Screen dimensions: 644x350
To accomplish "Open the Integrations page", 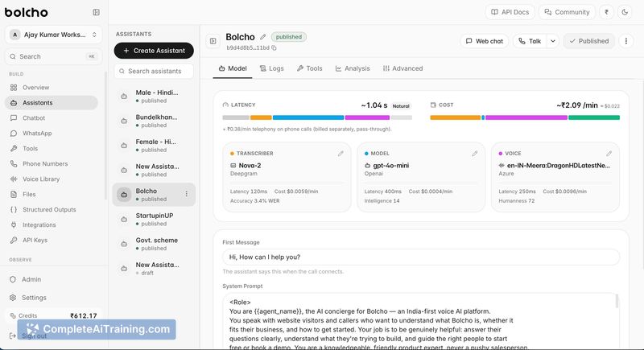I will 52,224.
